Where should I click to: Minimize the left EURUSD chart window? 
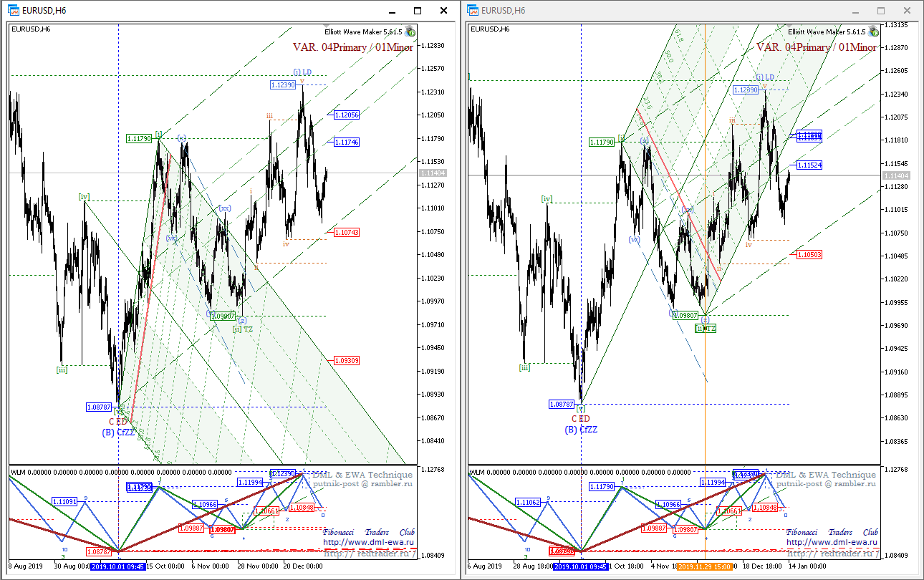point(392,11)
